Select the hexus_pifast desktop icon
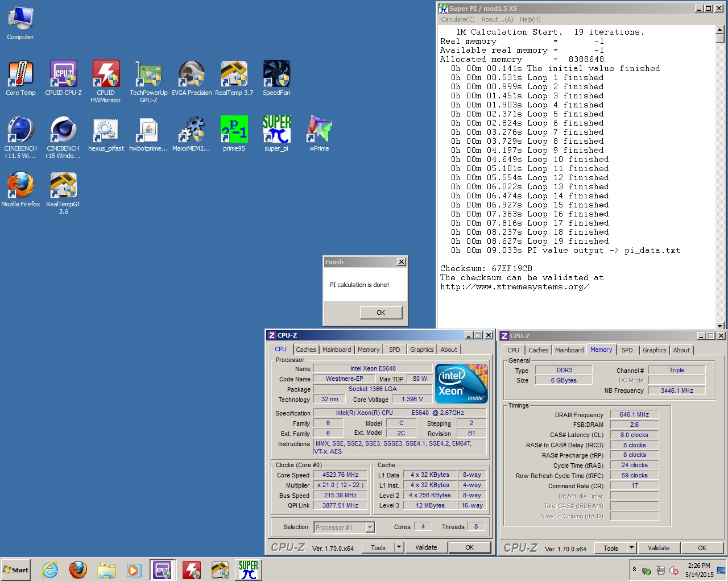 pyautogui.click(x=106, y=134)
